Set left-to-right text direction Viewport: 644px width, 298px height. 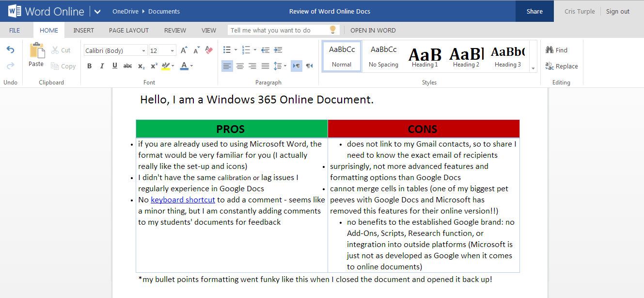pos(296,66)
